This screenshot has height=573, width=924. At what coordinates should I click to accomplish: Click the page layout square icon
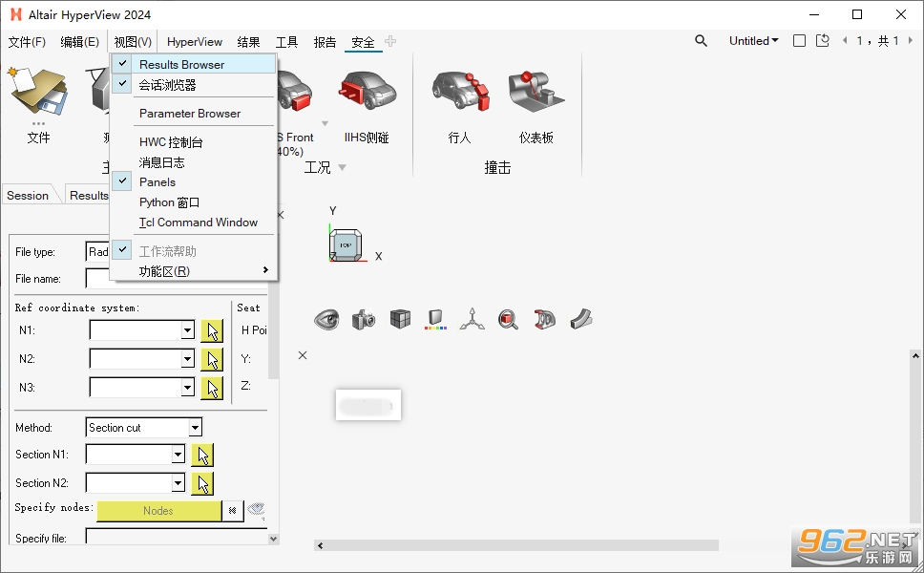pos(799,41)
